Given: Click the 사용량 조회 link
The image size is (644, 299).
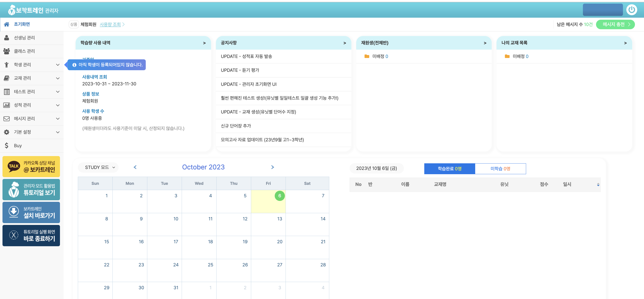Looking at the screenshot, I should 110,24.
